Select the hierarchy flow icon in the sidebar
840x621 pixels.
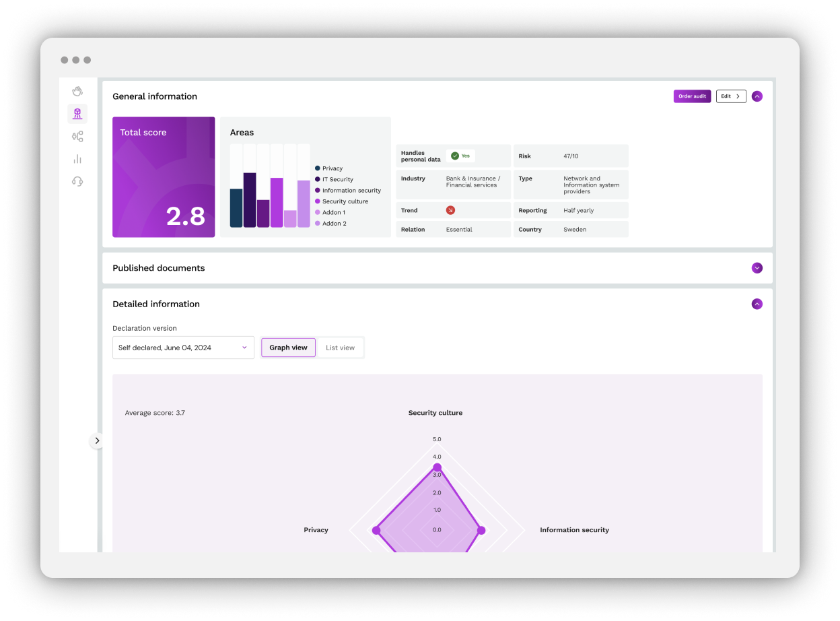[77, 136]
